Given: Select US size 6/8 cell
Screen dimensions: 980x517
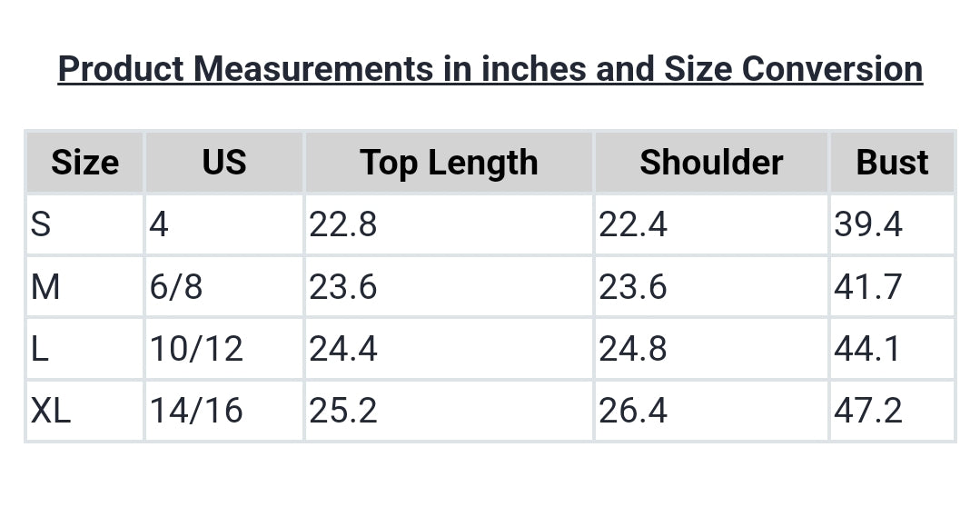Looking at the screenshot, I should coord(177,287).
